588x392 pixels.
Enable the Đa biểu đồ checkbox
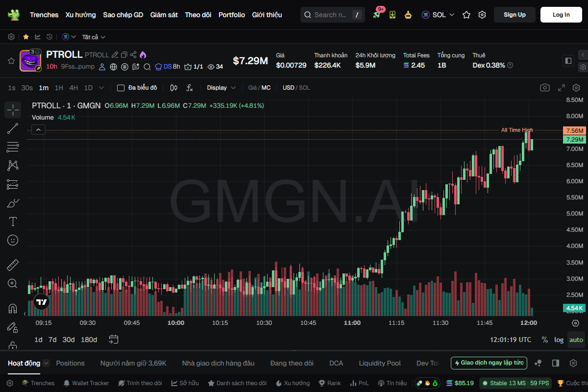click(121, 88)
